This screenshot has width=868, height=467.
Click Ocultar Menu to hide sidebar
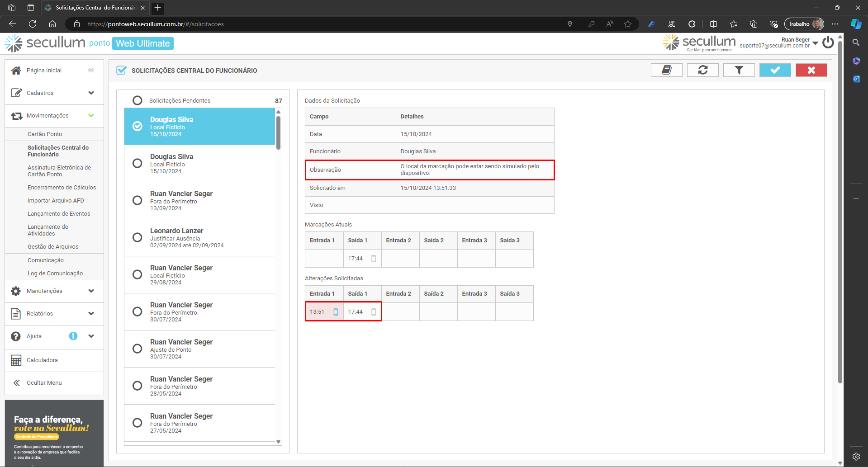[44, 383]
